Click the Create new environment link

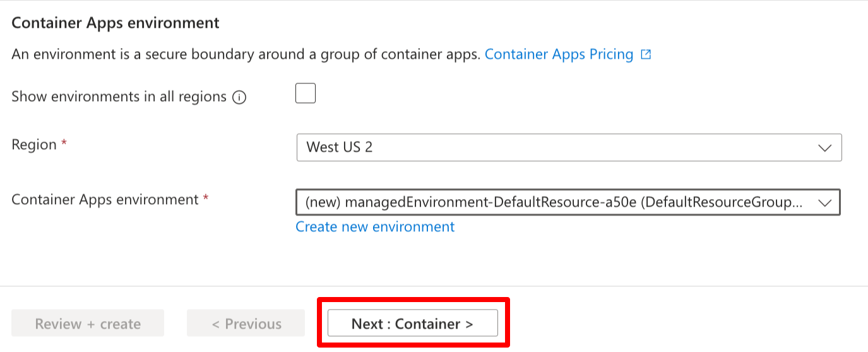coord(375,226)
